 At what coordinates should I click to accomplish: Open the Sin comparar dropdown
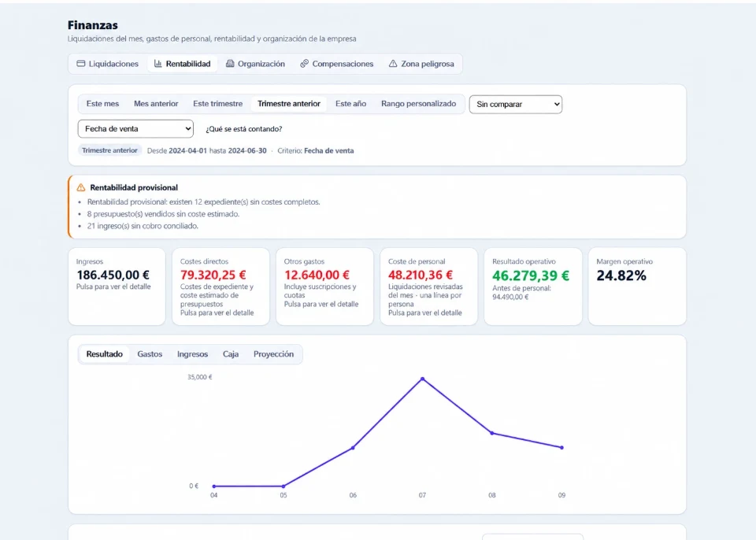point(515,104)
